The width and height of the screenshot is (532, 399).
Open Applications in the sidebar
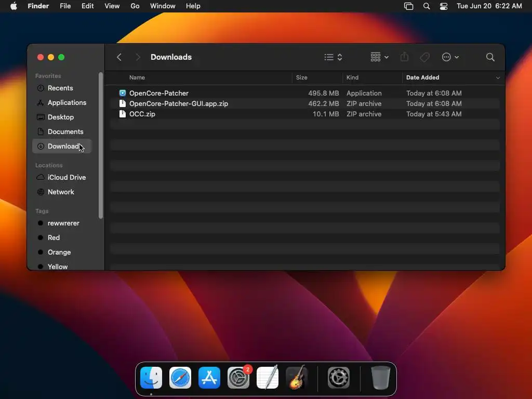click(x=62, y=102)
